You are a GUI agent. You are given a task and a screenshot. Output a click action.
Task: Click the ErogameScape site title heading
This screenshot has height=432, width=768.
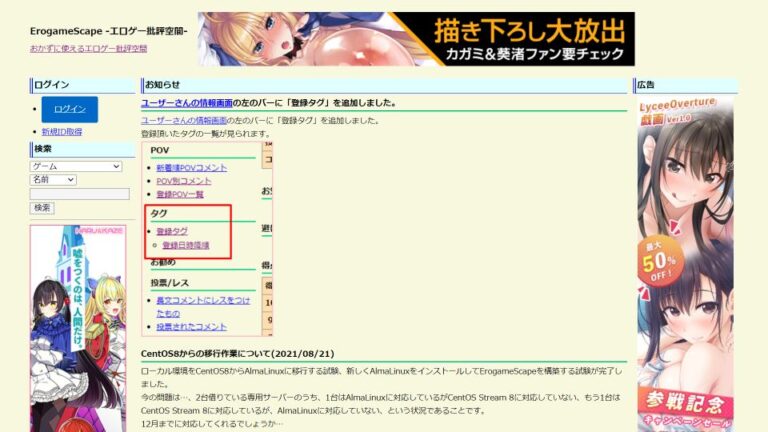click(108, 31)
